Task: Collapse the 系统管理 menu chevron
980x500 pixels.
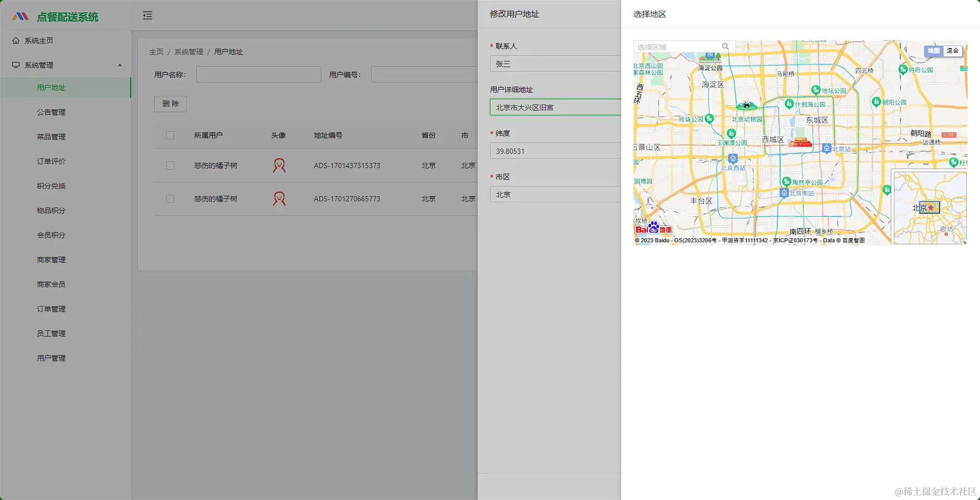Action: click(x=120, y=65)
